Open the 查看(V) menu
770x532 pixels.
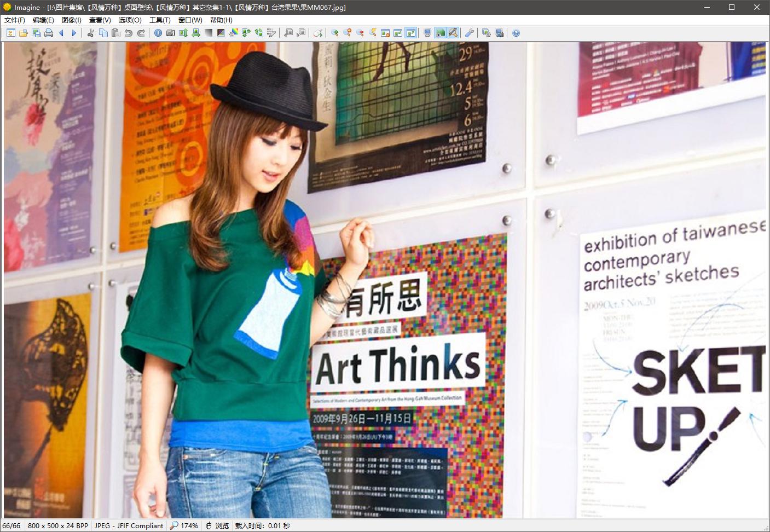[x=100, y=20]
